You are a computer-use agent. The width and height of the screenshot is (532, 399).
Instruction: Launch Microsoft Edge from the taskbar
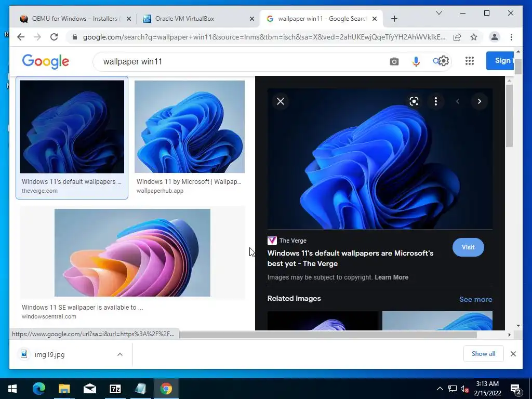pos(38,389)
